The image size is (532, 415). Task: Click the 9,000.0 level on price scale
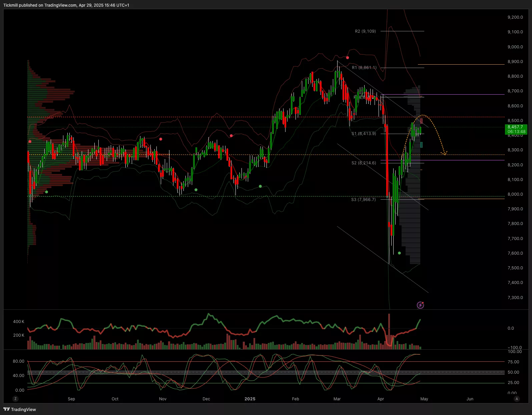coord(515,47)
